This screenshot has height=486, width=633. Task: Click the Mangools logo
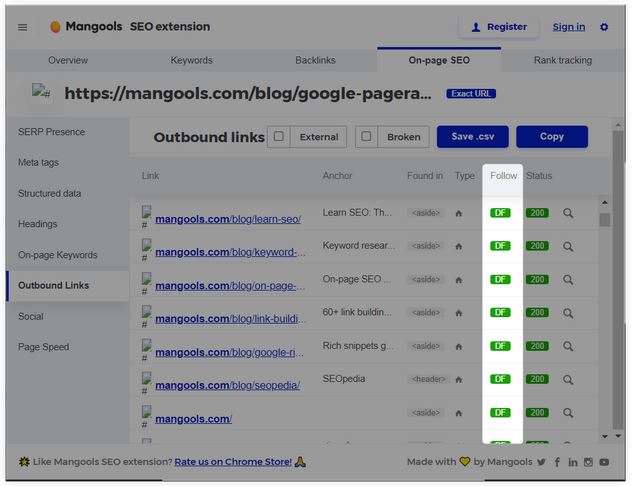[86, 27]
